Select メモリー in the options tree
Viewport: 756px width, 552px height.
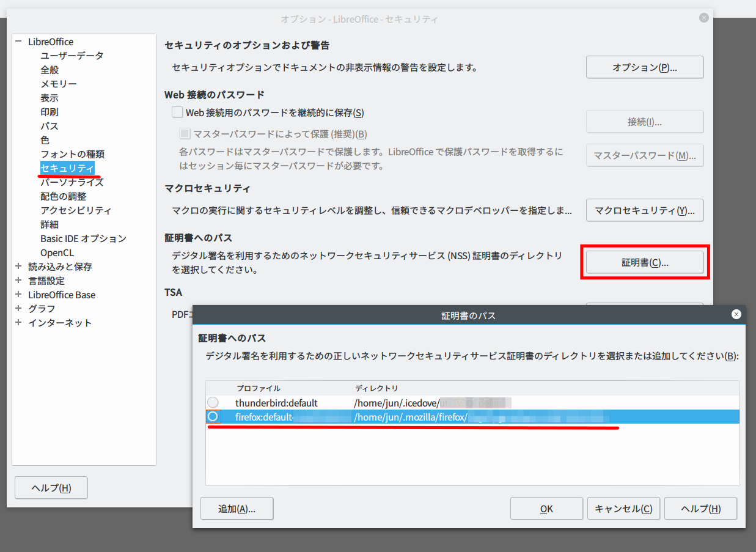(59, 84)
